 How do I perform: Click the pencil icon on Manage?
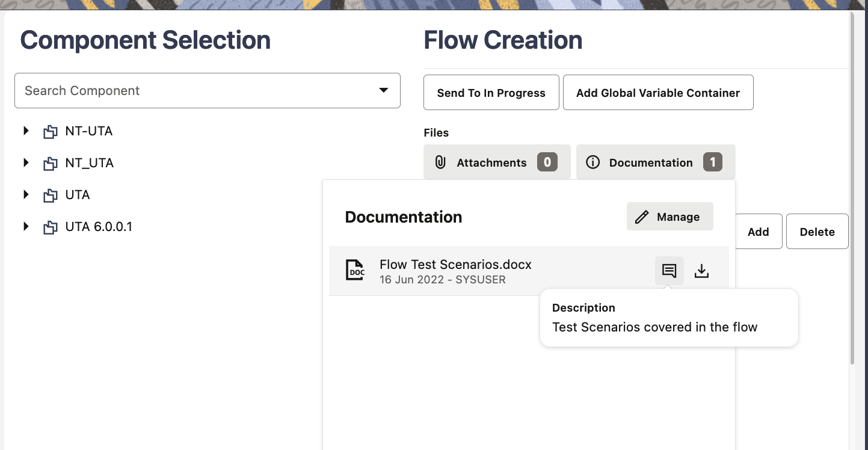click(x=642, y=217)
